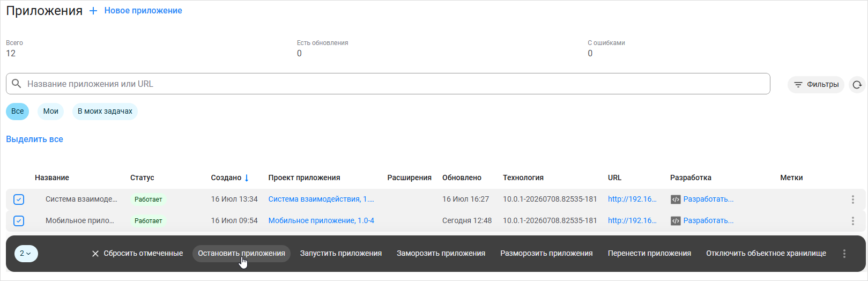Screen dimensions: 868x281
Task: Open URL link in Система взаимодействия row
Action: [632, 199]
